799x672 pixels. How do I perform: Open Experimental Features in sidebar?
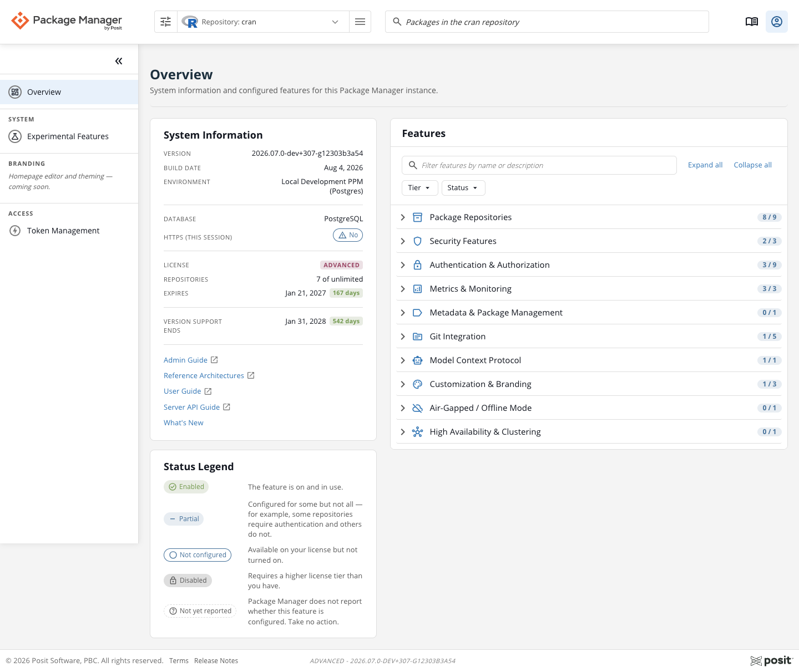pos(69,136)
